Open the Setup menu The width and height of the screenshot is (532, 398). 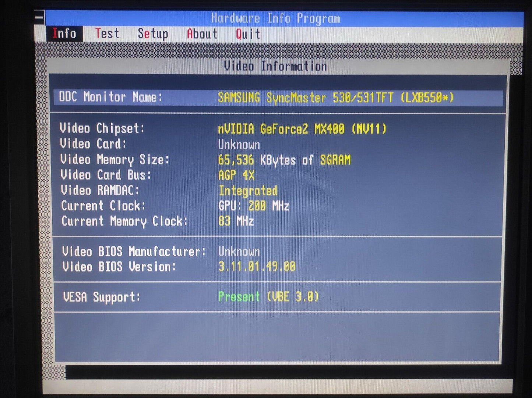point(153,34)
